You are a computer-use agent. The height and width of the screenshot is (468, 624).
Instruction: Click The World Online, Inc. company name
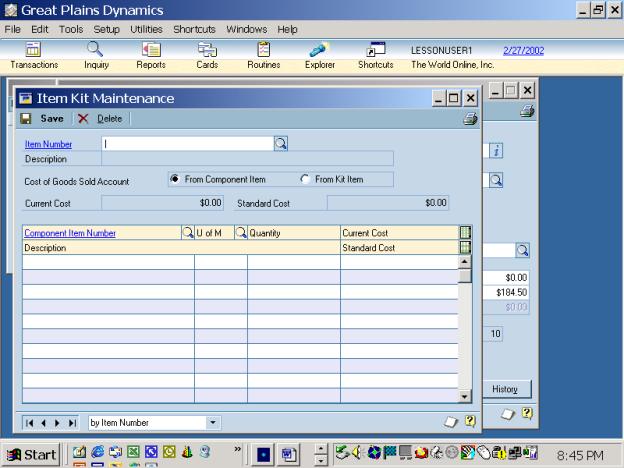click(x=452, y=64)
